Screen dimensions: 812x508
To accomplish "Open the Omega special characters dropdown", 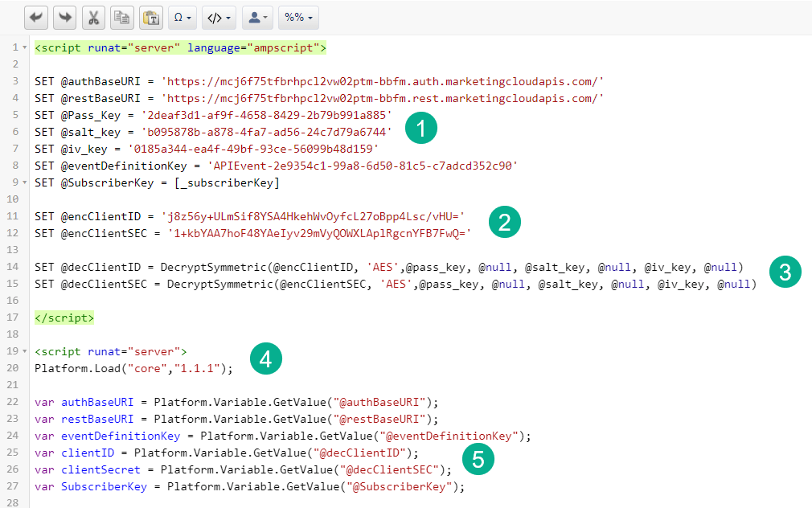I will tap(182, 17).
